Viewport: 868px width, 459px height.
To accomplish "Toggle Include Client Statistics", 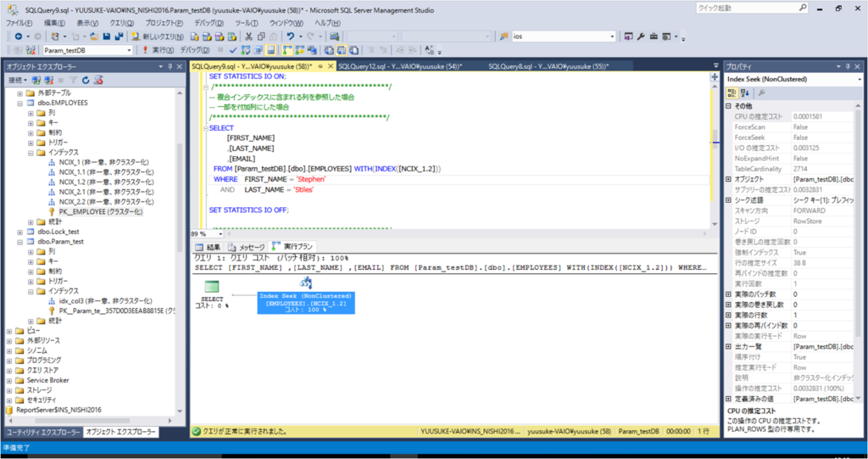I will (312, 50).
